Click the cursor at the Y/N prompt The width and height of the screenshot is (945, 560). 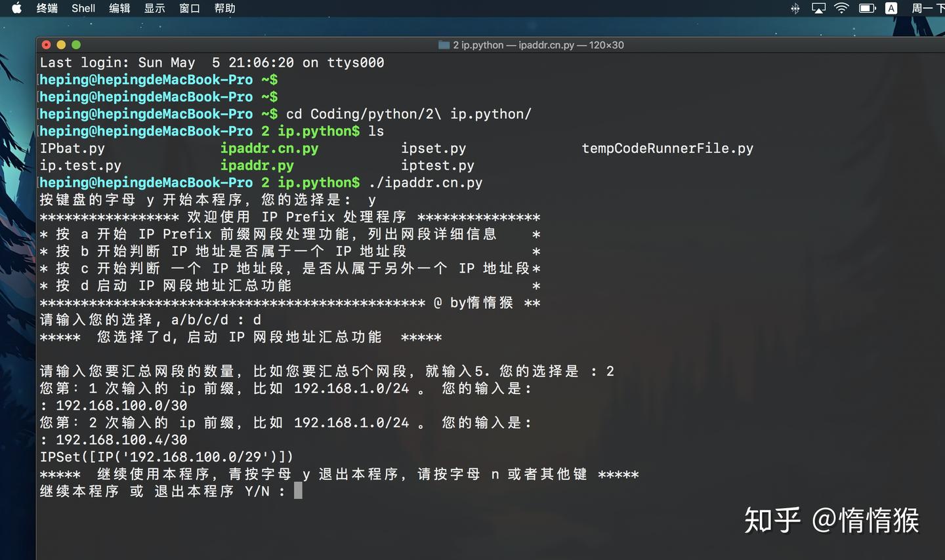299,490
